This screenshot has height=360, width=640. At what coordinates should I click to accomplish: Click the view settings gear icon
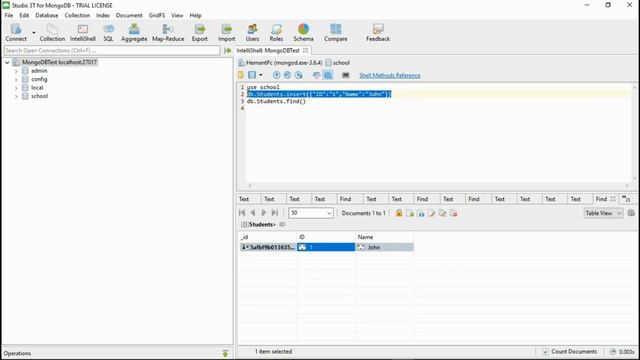[x=631, y=213]
